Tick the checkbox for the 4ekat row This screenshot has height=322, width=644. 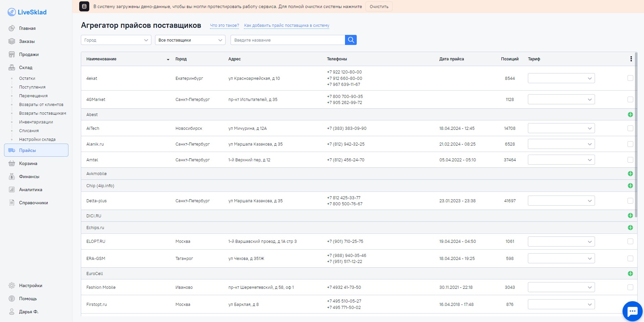(630, 78)
